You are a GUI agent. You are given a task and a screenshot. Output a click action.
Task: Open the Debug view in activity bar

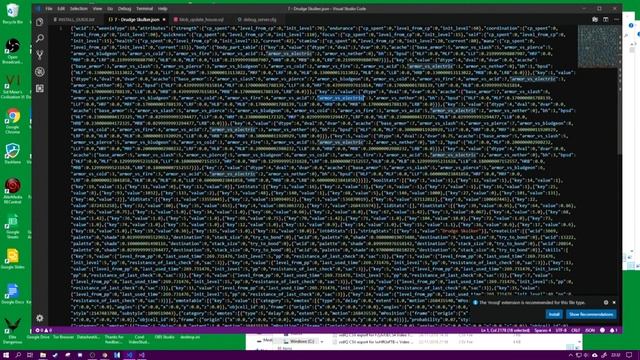[40, 72]
